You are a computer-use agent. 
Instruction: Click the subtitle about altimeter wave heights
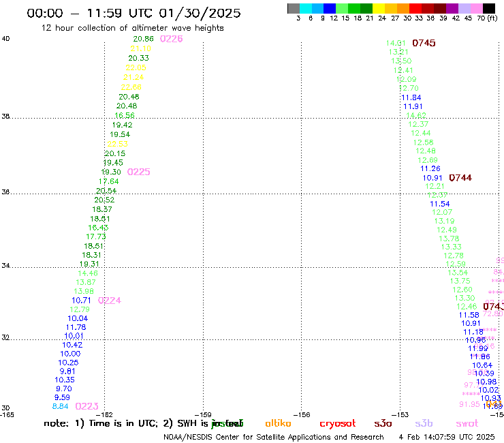pyautogui.click(x=132, y=28)
